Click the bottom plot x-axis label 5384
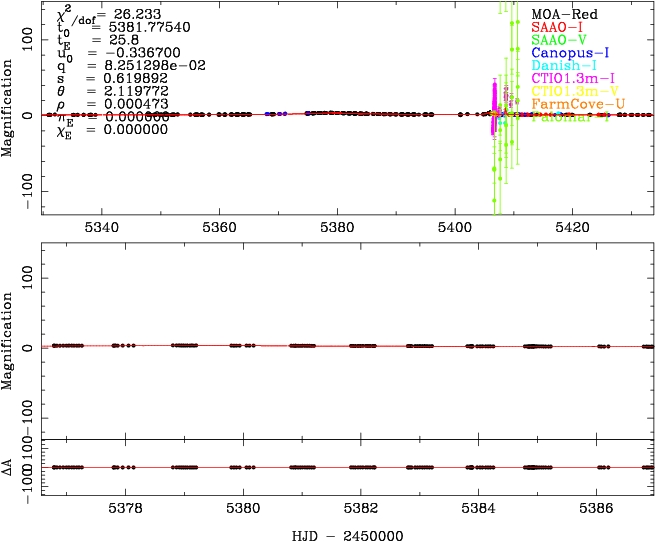Screen dimensions: 655x542 [x=479, y=508]
